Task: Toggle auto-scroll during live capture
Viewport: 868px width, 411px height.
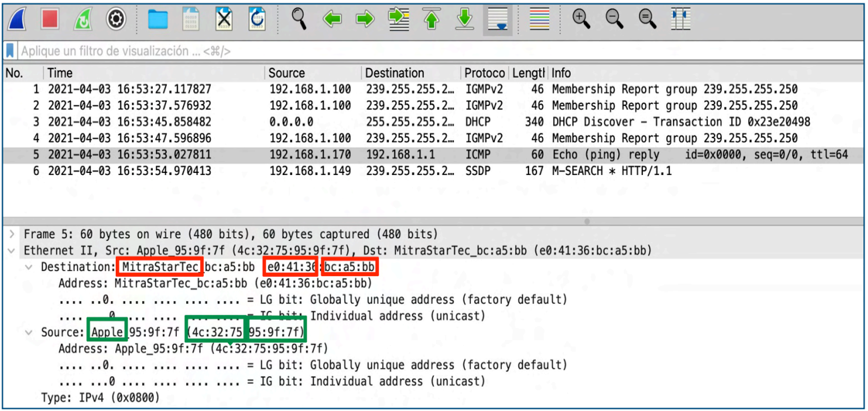Action: pos(498,19)
